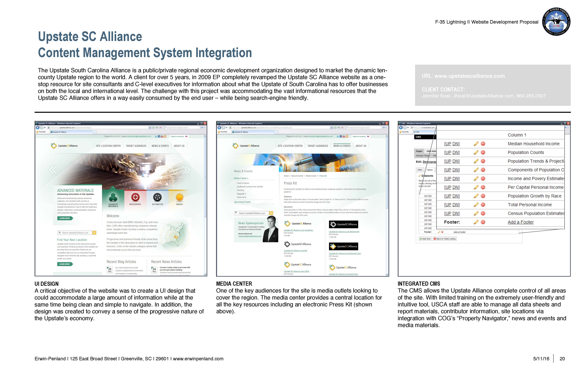Click pencil edit icon for Total Personal Income

(x=476, y=205)
